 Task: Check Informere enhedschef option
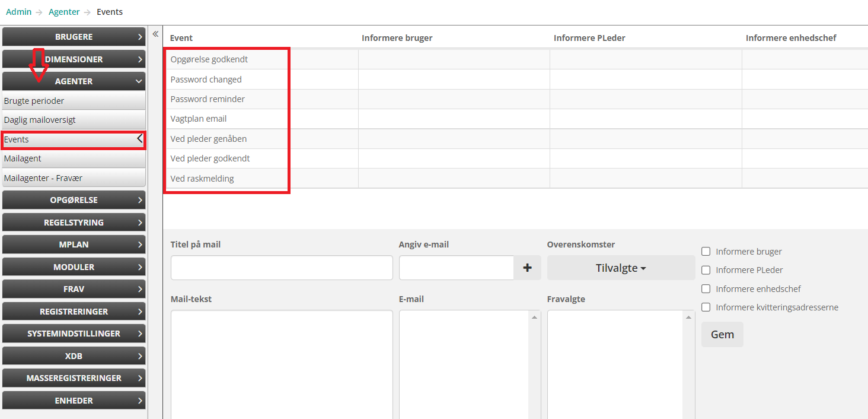pyautogui.click(x=706, y=289)
